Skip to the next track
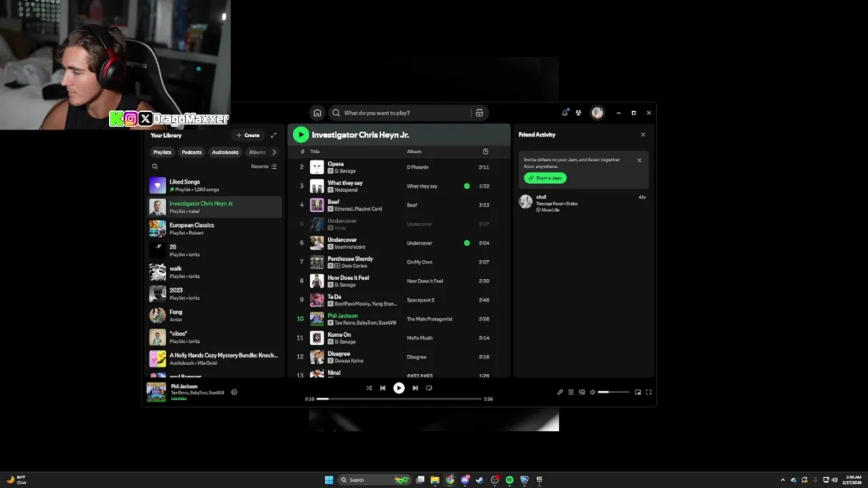This screenshot has height=488, width=868. coord(415,388)
